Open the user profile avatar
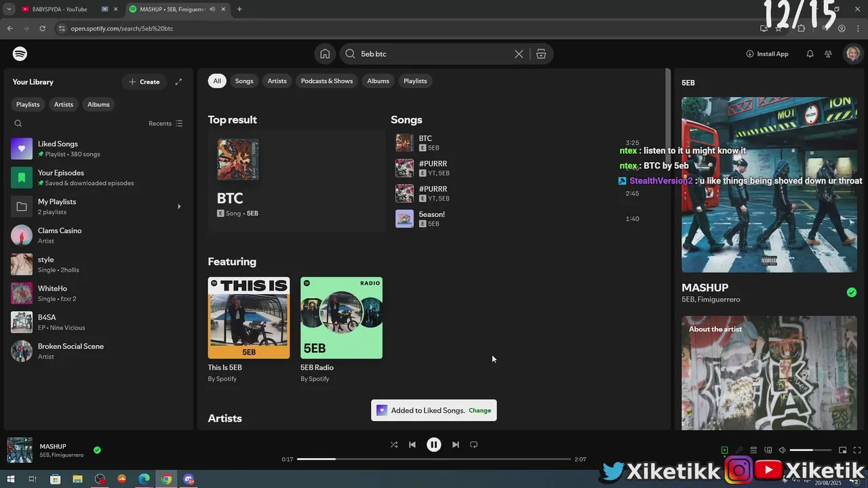The image size is (868, 488). (x=852, y=54)
